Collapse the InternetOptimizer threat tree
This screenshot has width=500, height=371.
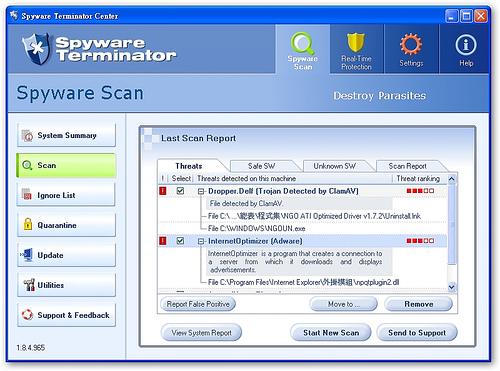[201, 241]
